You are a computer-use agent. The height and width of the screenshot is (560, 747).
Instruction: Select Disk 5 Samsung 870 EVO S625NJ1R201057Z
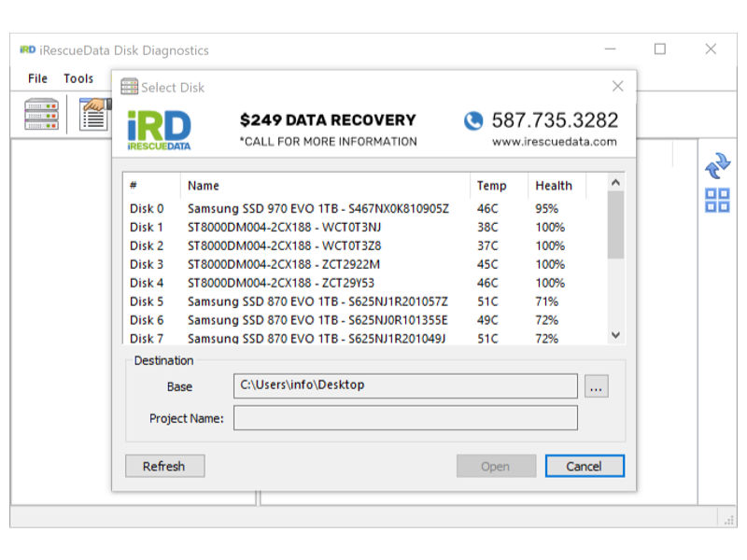[364, 301]
